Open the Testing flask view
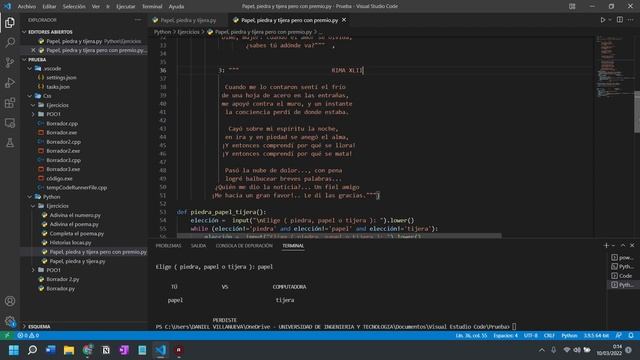 [x=10, y=142]
